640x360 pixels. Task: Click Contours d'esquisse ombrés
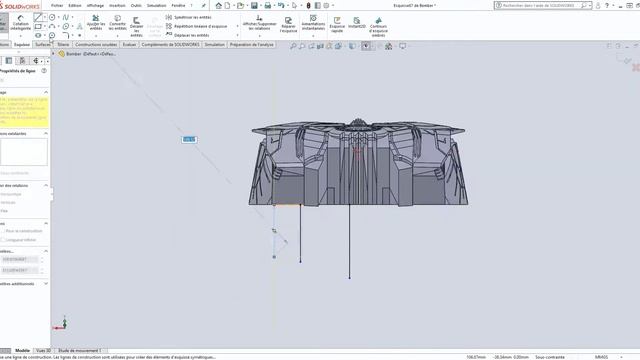[x=378, y=27]
